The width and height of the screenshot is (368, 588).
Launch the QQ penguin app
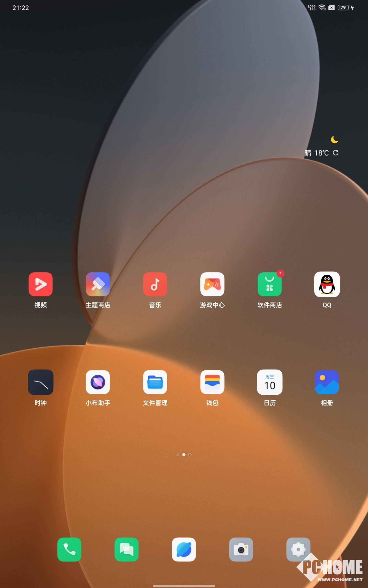(x=327, y=284)
